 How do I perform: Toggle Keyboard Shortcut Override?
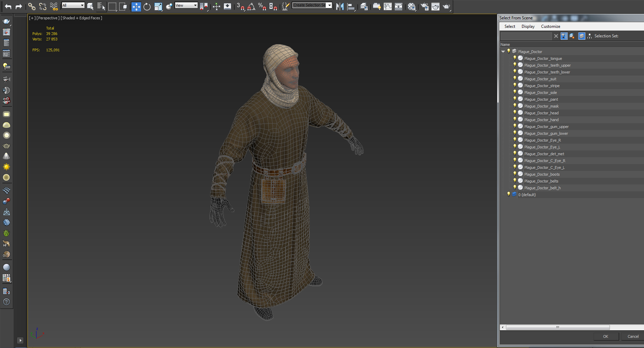click(228, 6)
